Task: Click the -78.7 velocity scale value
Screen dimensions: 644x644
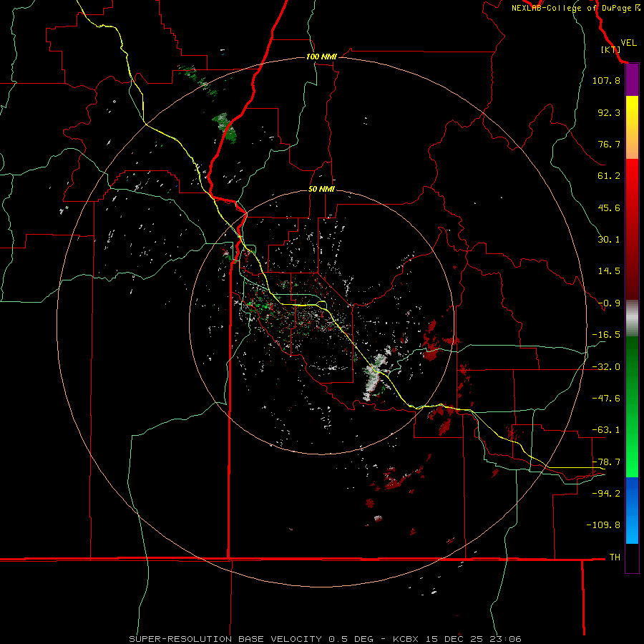Action: (606, 462)
